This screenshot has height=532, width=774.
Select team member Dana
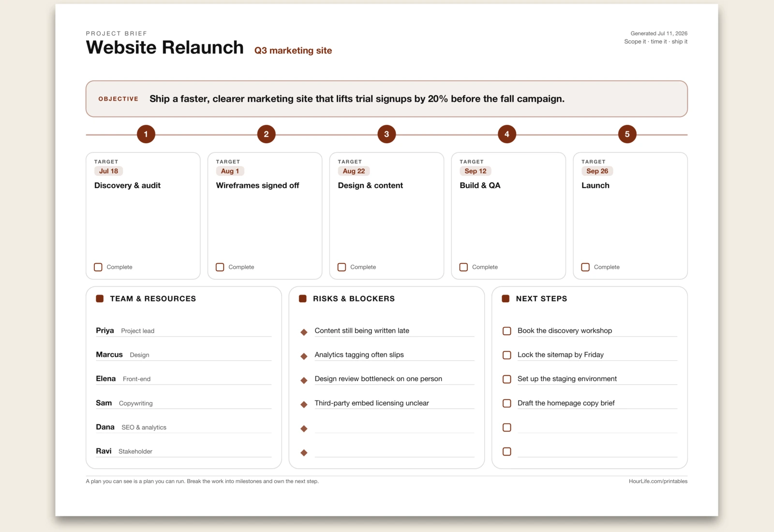105,427
